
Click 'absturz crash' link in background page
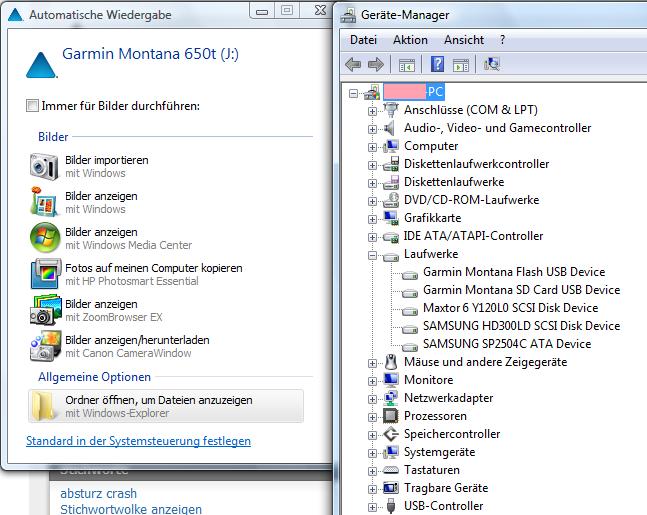point(98,494)
